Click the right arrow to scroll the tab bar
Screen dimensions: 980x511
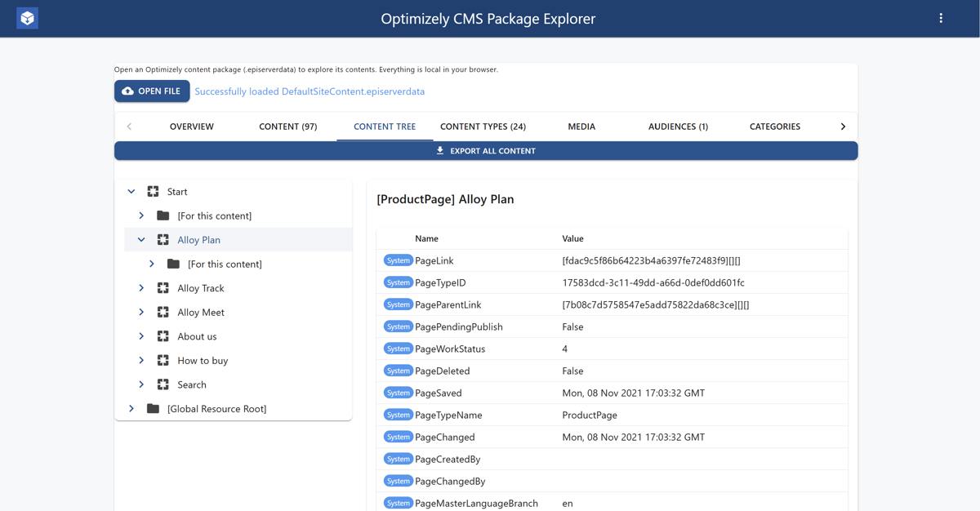click(843, 127)
